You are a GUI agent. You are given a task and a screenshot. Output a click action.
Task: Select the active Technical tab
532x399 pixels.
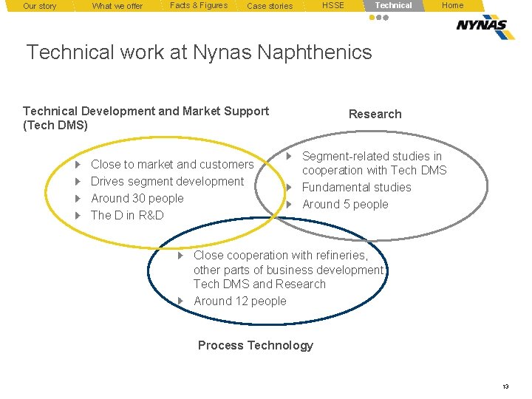click(x=394, y=6)
